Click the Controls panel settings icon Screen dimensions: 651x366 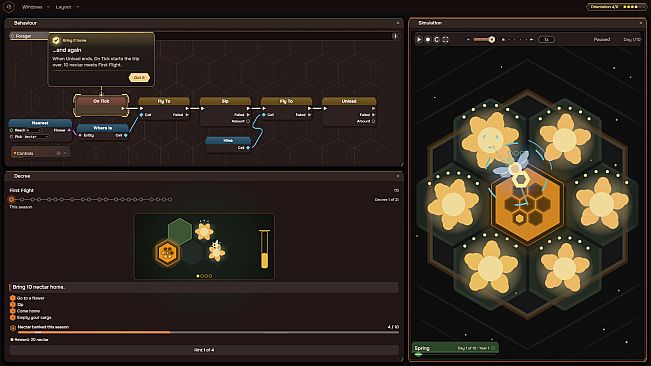(x=59, y=153)
